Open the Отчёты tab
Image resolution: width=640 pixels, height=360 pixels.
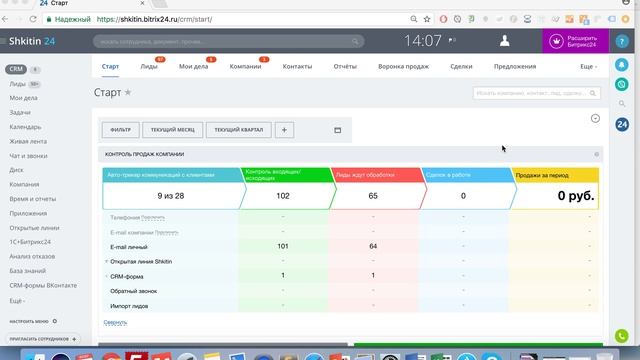coord(345,67)
